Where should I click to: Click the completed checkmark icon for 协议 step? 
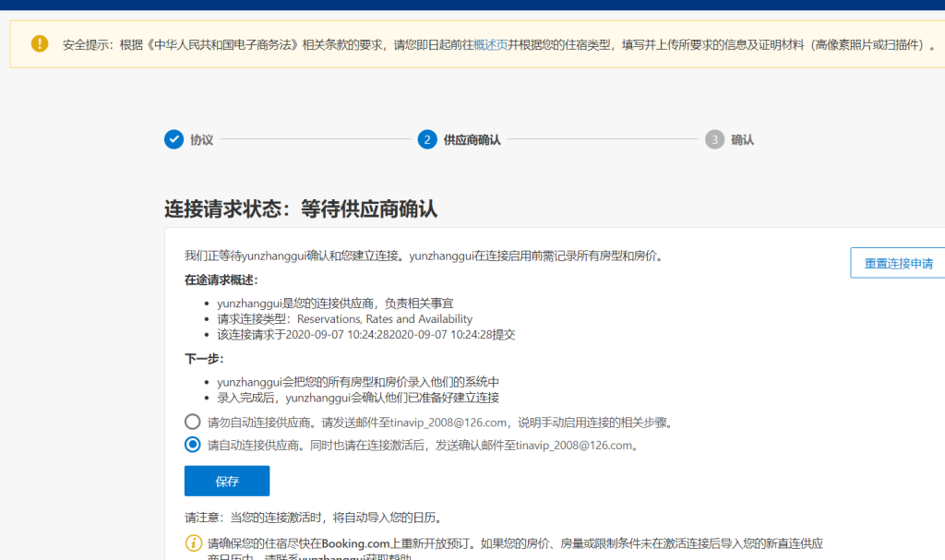[173, 139]
